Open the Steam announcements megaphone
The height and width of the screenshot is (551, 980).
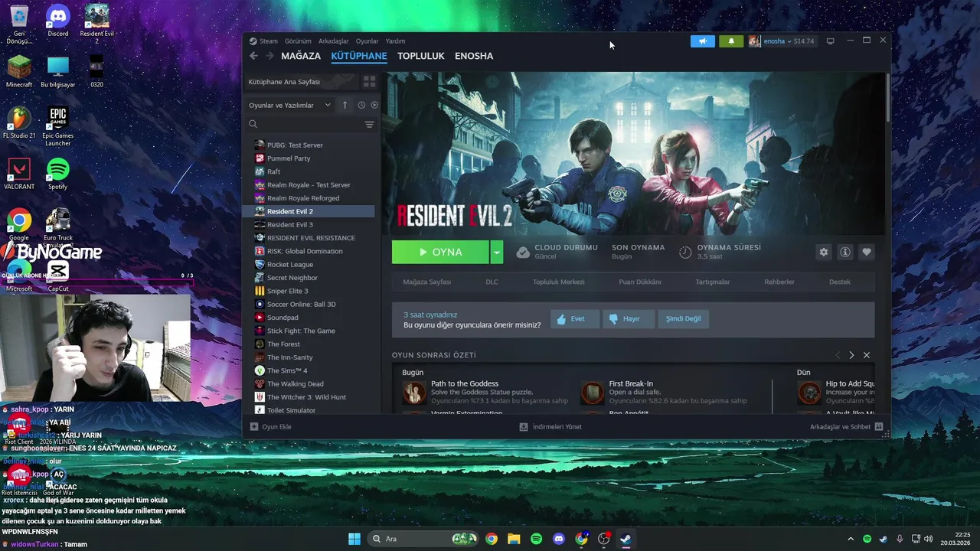coord(702,41)
